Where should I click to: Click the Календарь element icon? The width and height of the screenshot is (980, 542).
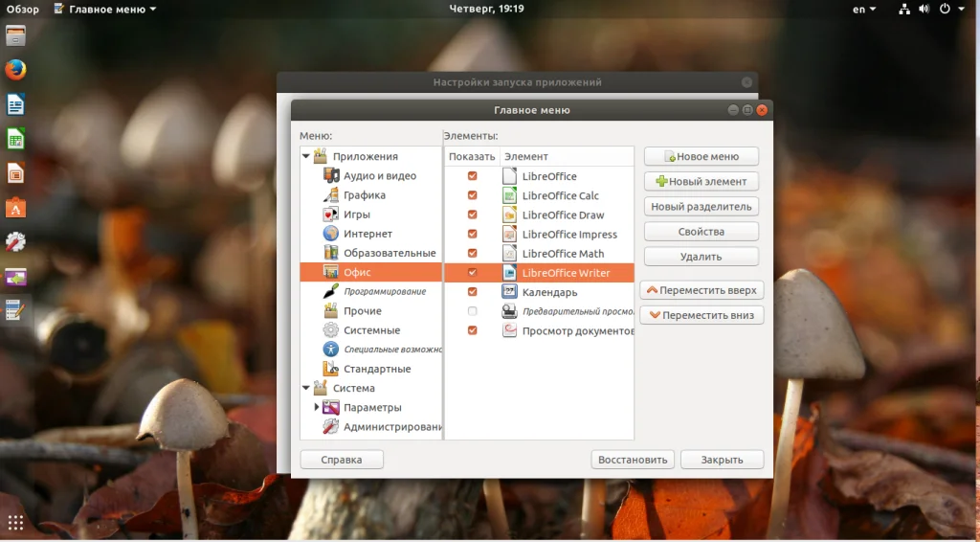pos(509,292)
